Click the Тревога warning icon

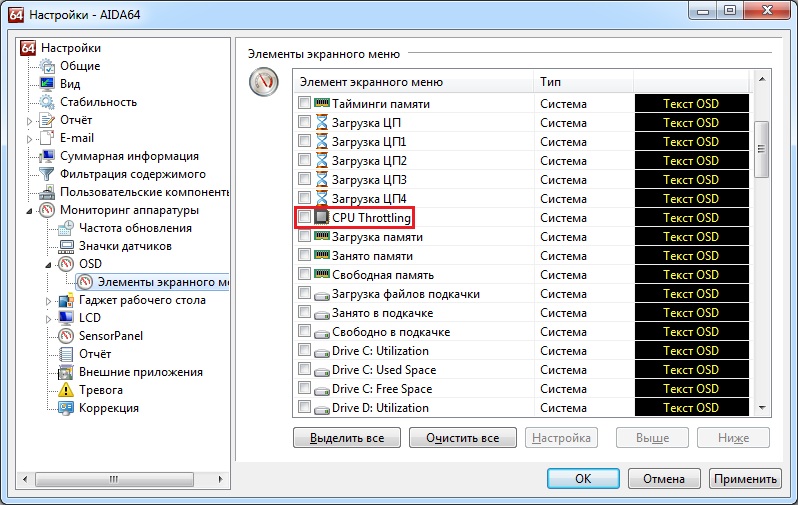(x=67, y=390)
